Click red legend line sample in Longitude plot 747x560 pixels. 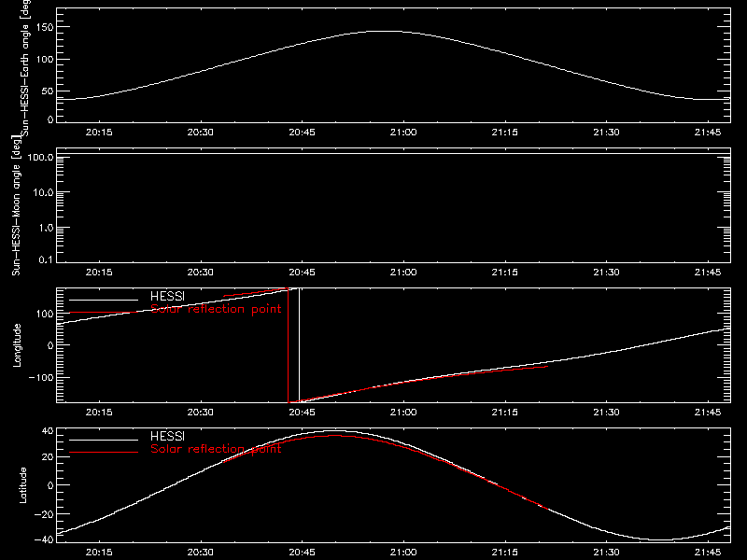(104, 313)
